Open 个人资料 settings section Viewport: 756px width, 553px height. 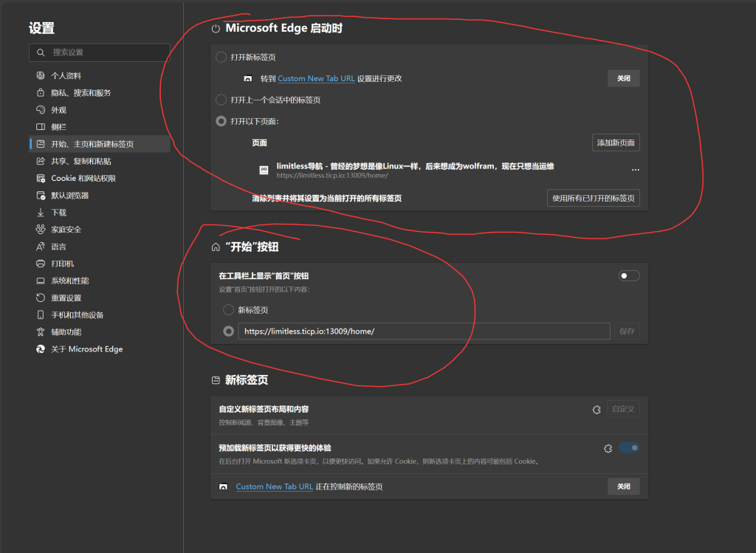coord(100,76)
